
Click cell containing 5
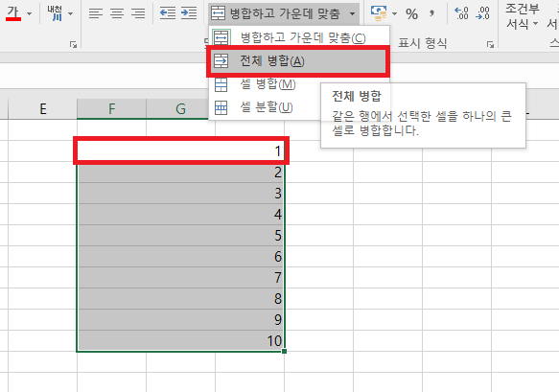pos(181,235)
